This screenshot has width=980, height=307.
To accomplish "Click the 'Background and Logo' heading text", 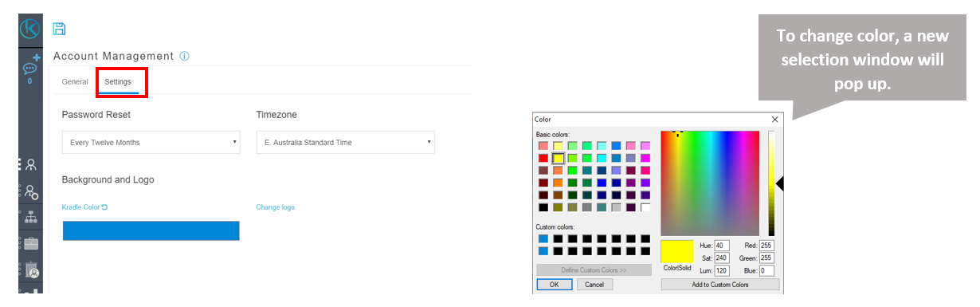I will [x=108, y=179].
